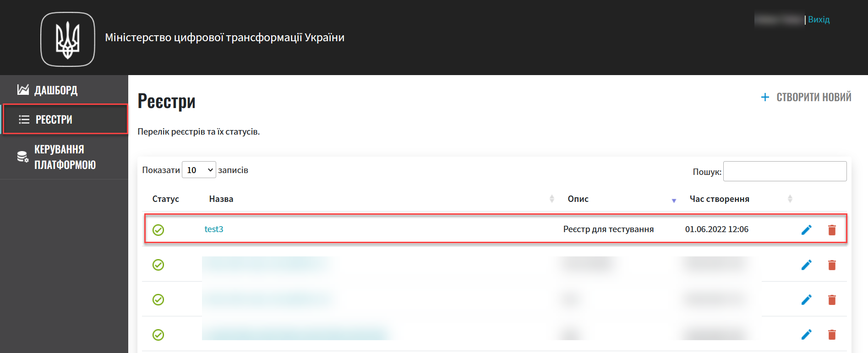868x353 pixels.
Task: Select Реєстри in the sidebar
Action: click(x=54, y=119)
